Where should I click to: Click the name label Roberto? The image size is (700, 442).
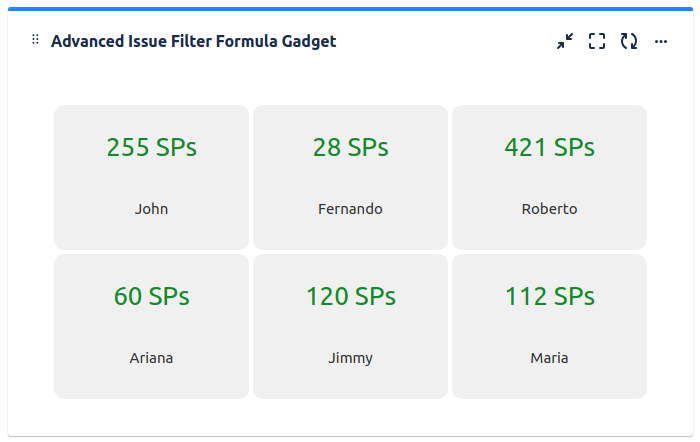[x=550, y=209]
